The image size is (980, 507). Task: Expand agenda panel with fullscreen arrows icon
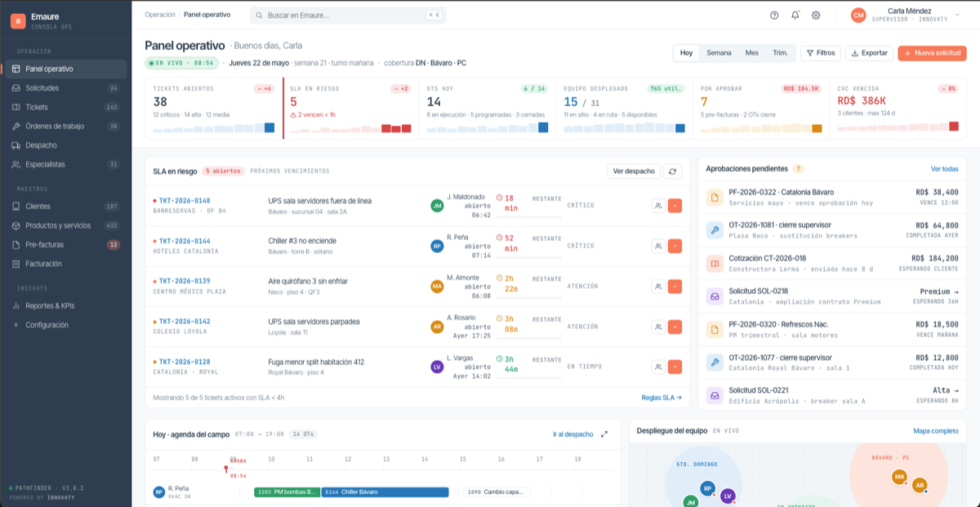[604, 434]
